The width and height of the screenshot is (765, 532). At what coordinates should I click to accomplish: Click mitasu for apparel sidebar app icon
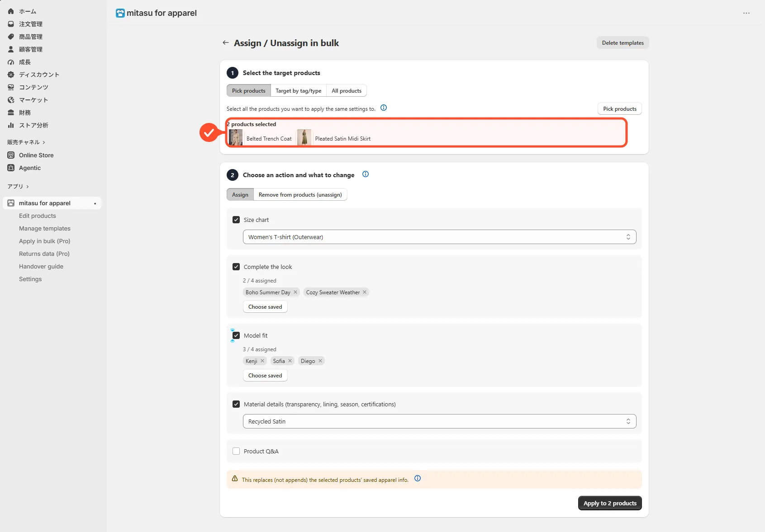11,203
